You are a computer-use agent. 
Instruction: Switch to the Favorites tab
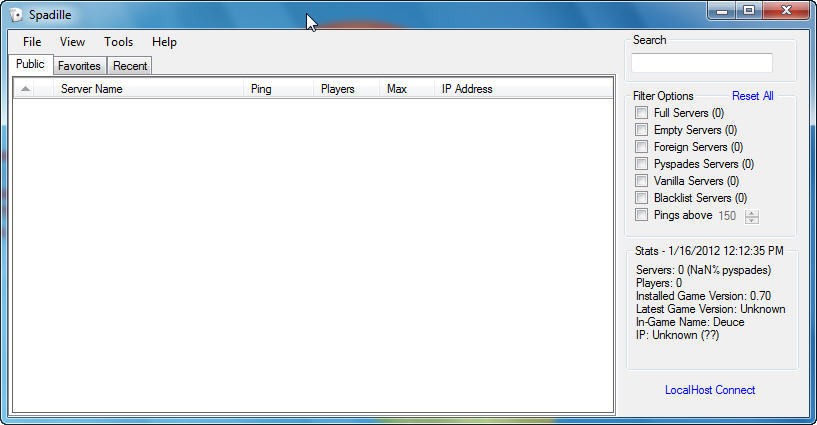coord(79,66)
